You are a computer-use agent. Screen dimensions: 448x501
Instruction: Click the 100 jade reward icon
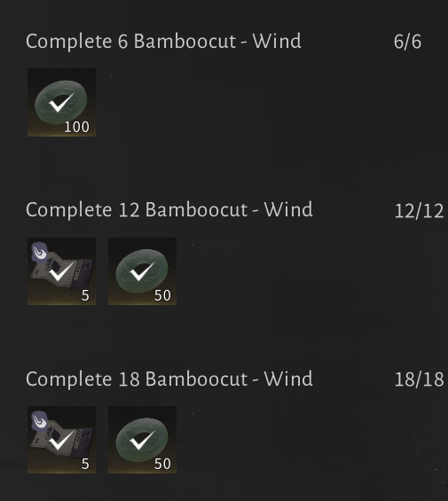61,102
